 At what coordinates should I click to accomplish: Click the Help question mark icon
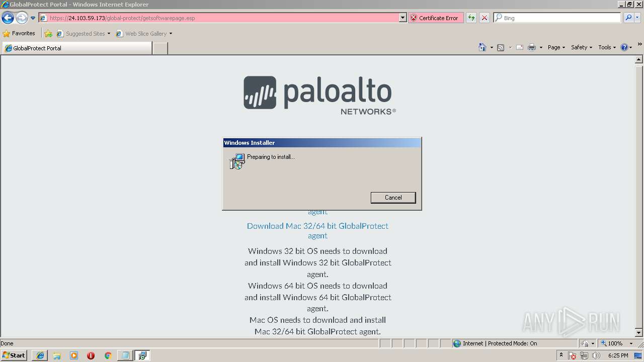(x=624, y=47)
